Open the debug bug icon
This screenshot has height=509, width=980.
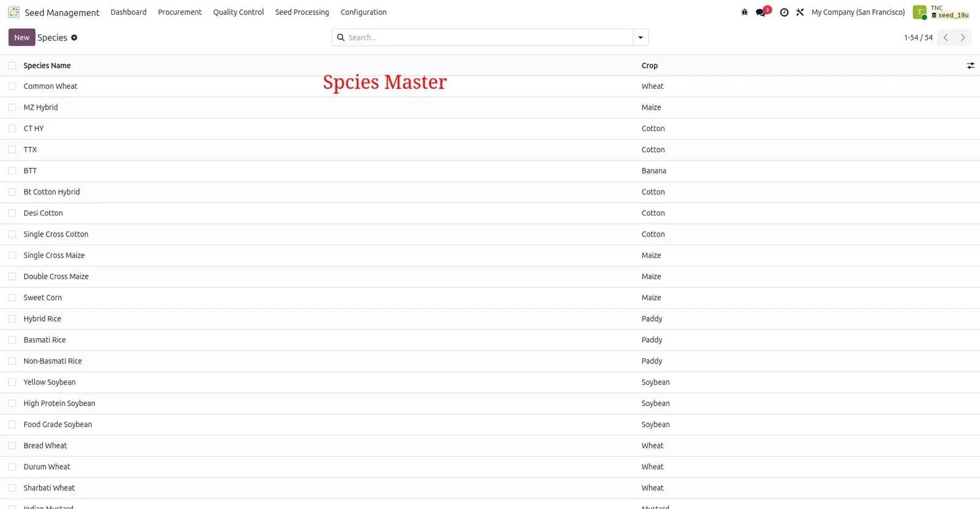[x=744, y=12]
